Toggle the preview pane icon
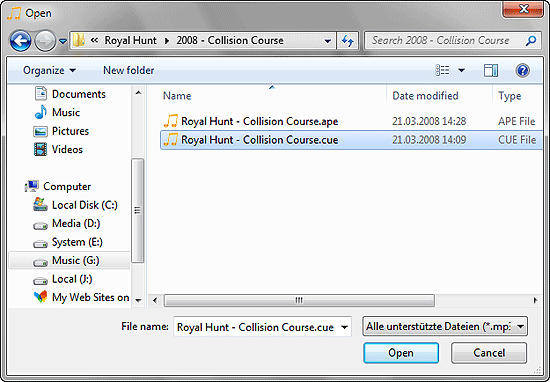 point(491,71)
